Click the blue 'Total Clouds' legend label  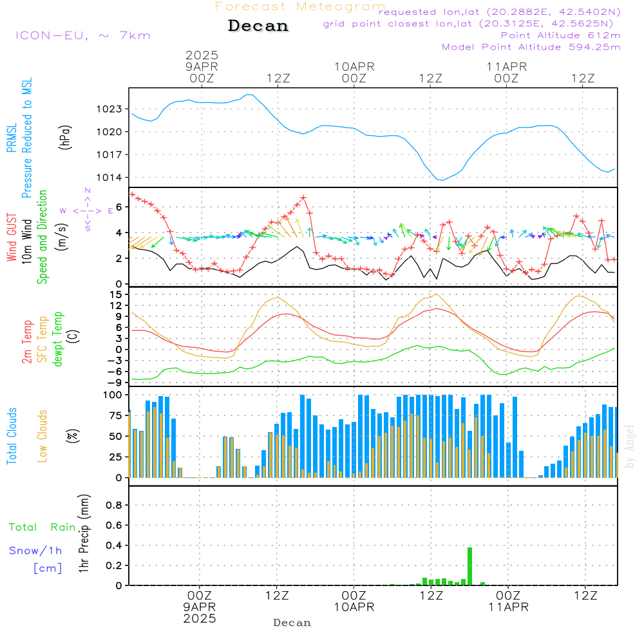(12, 436)
